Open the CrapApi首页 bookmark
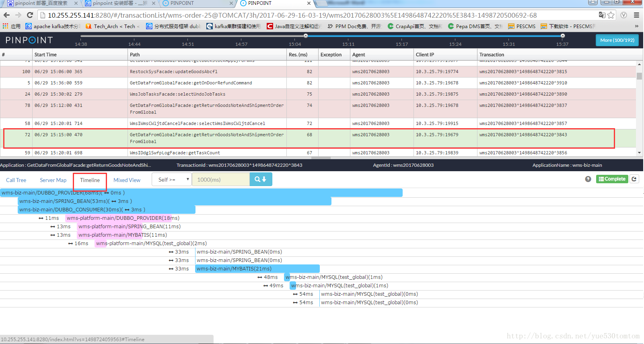 415,26
